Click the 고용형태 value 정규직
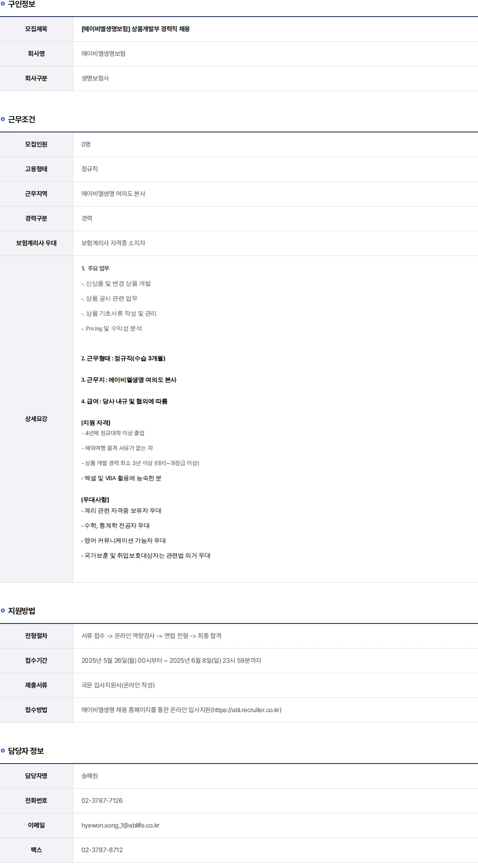The width and height of the screenshot is (478, 868). [x=90, y=169]
